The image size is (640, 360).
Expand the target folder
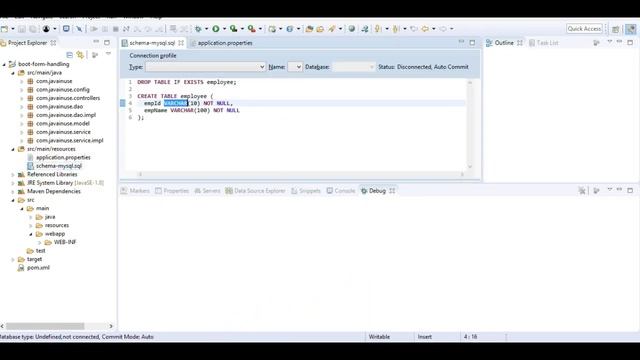click(13, 259)
